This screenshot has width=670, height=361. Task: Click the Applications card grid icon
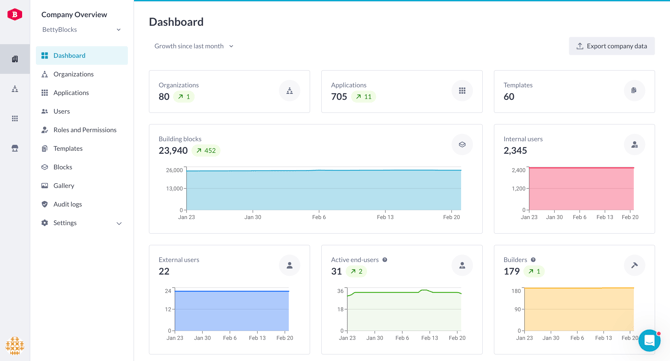(x=462, y=91)
